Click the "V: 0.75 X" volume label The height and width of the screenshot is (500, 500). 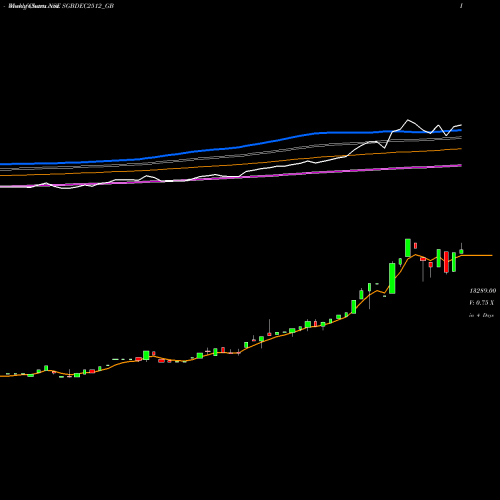[482, 303]
